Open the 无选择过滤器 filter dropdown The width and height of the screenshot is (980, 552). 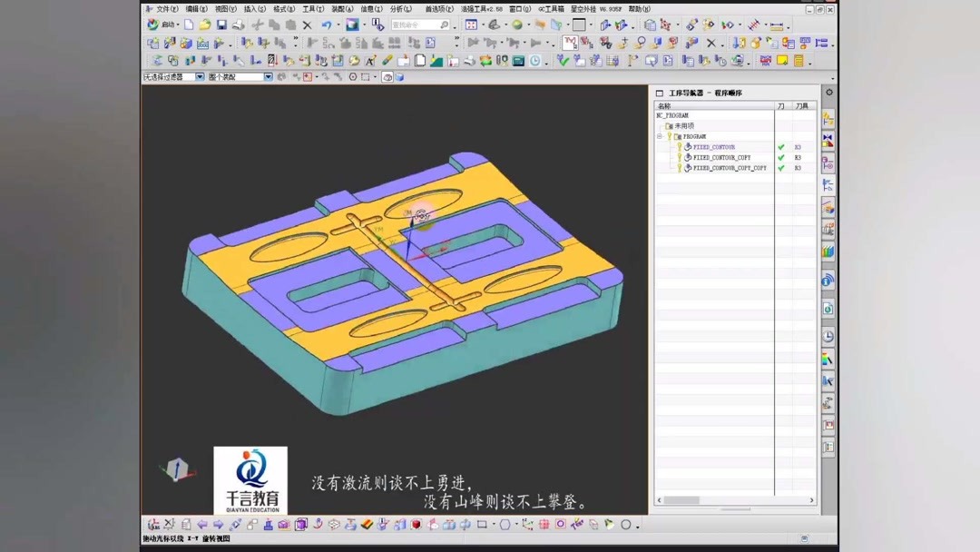[x=199, y=77]
